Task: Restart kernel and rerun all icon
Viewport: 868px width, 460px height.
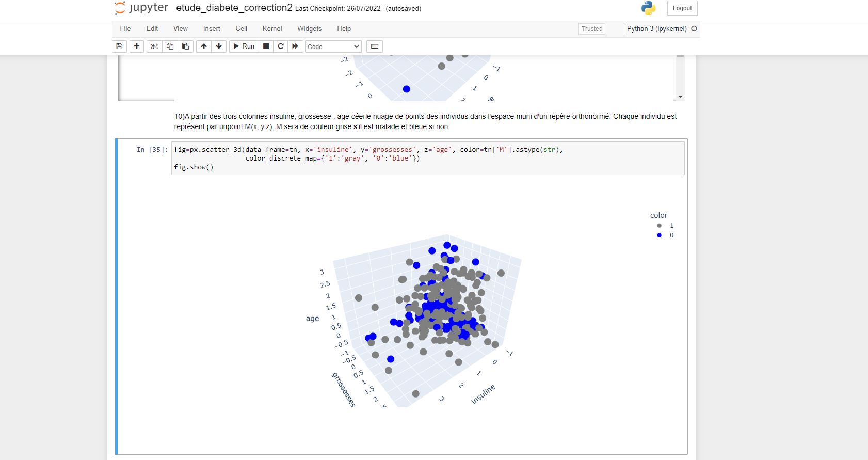Action: tap(295, 46)
